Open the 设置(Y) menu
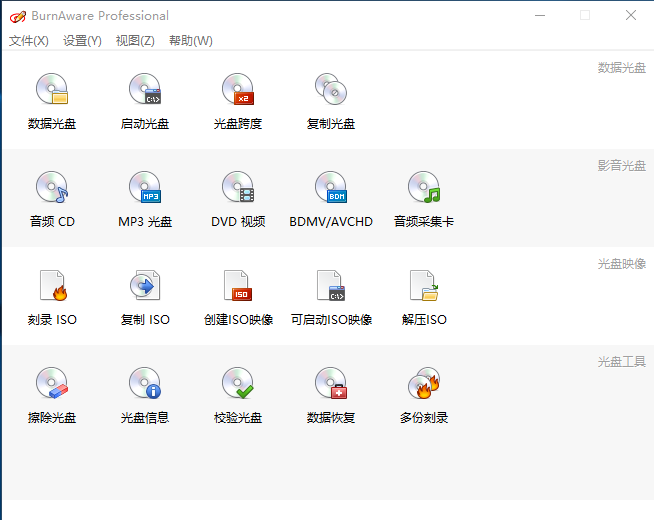Viewport: 654px width, 520px height. pyautogui.click(x=82, y=40)
